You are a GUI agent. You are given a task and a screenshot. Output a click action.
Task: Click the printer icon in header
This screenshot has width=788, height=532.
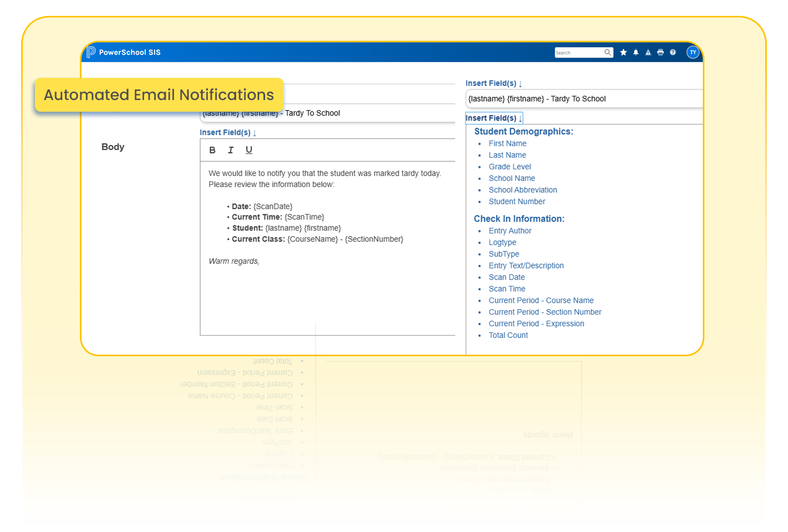(x=660, y=52)
